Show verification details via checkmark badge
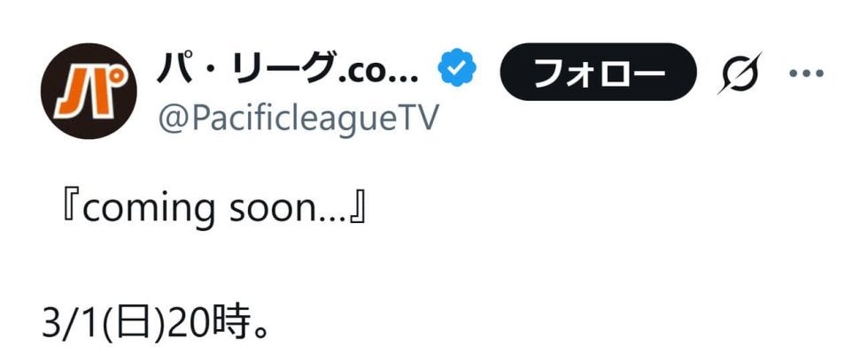 tap(457, 68)
